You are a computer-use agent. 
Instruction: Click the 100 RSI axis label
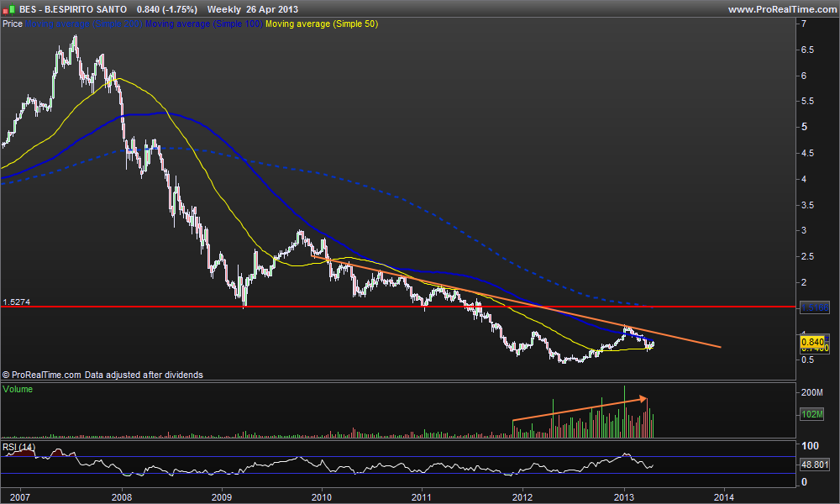810,445
